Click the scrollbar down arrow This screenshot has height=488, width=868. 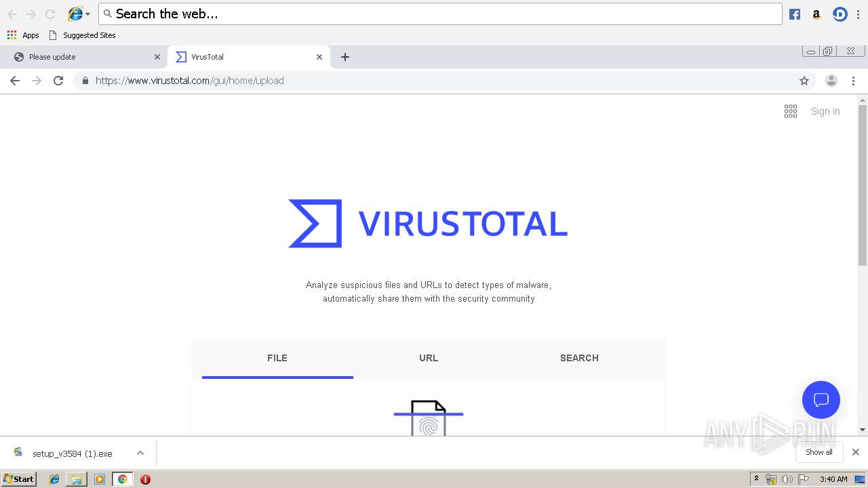point(863,430)
